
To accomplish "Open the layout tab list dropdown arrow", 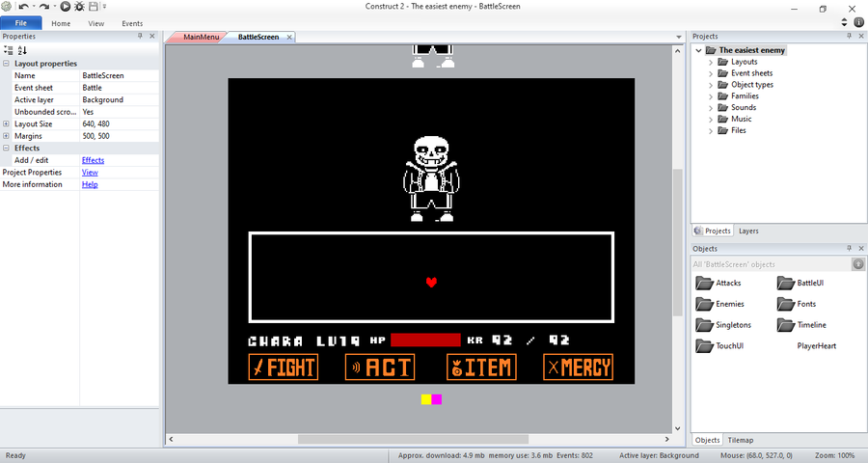I will click(x=679, y=37).
